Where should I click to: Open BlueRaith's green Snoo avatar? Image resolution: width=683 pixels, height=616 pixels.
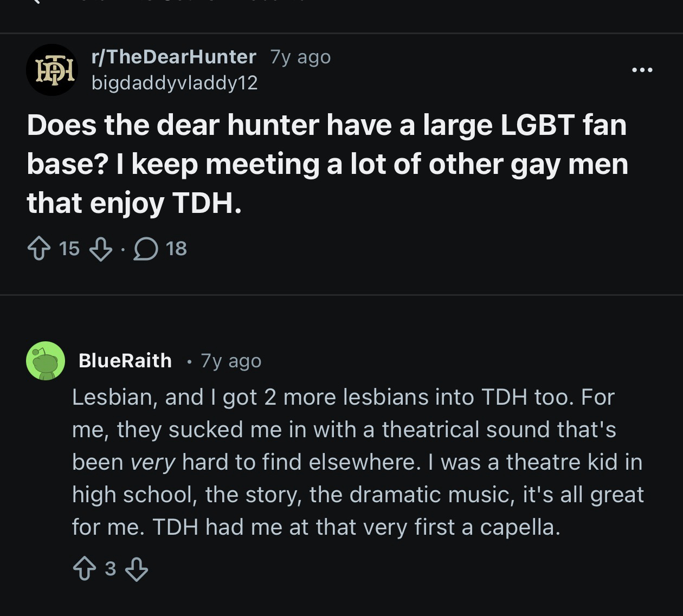[46, 361]
